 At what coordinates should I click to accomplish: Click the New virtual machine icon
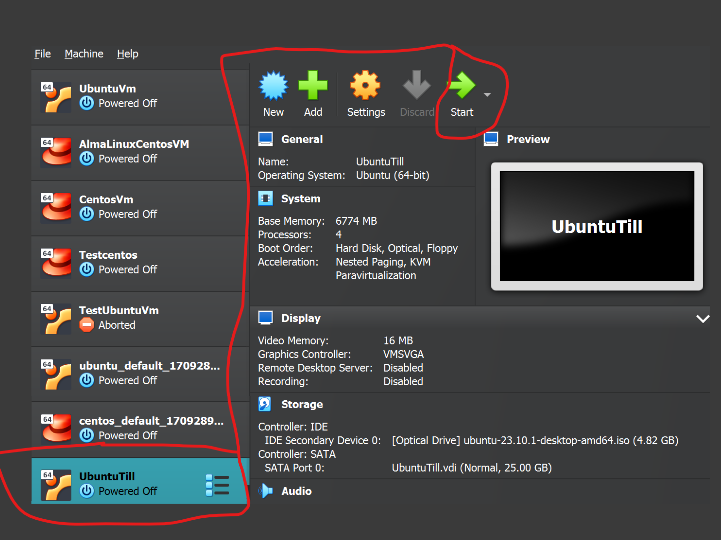point(273,86)
